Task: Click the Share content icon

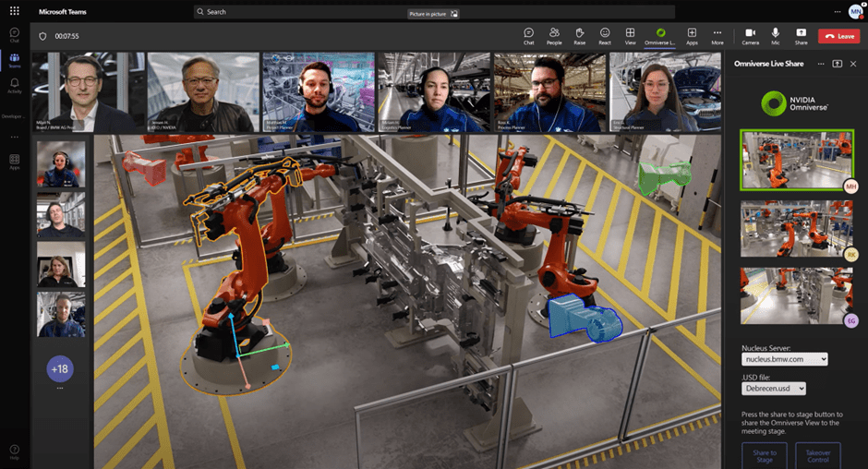Action: pos(801,35)
